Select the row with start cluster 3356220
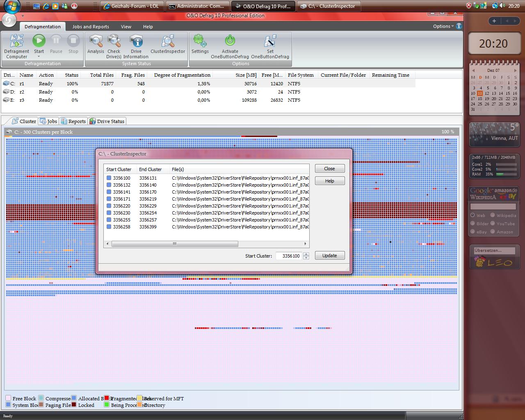This screenshot has height=420, width=525. [207, 206]
